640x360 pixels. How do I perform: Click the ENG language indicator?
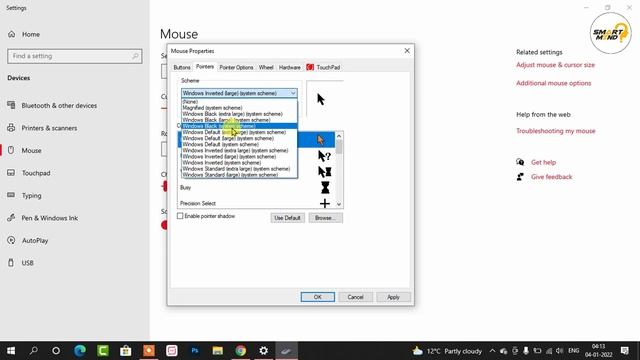[573, 351]
